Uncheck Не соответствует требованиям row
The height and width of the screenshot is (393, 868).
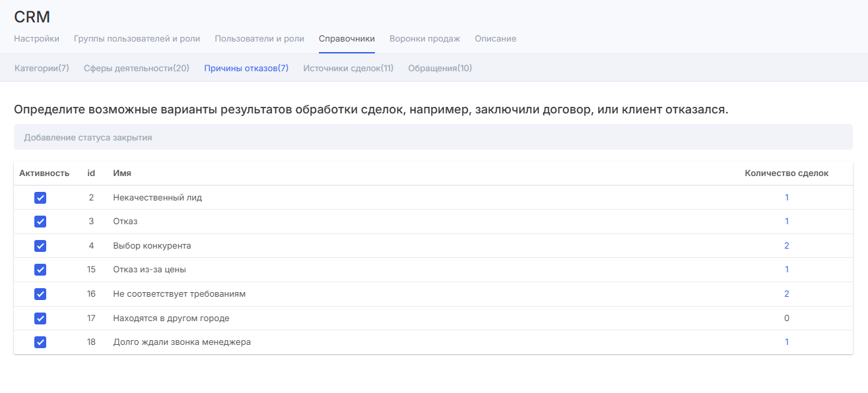coord(40,294)
